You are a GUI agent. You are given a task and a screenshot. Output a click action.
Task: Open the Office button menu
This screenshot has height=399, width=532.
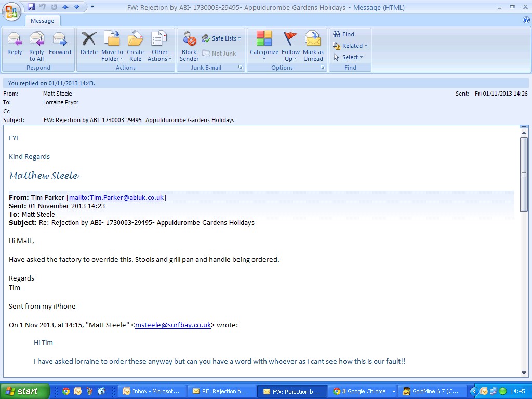[12, 12]
